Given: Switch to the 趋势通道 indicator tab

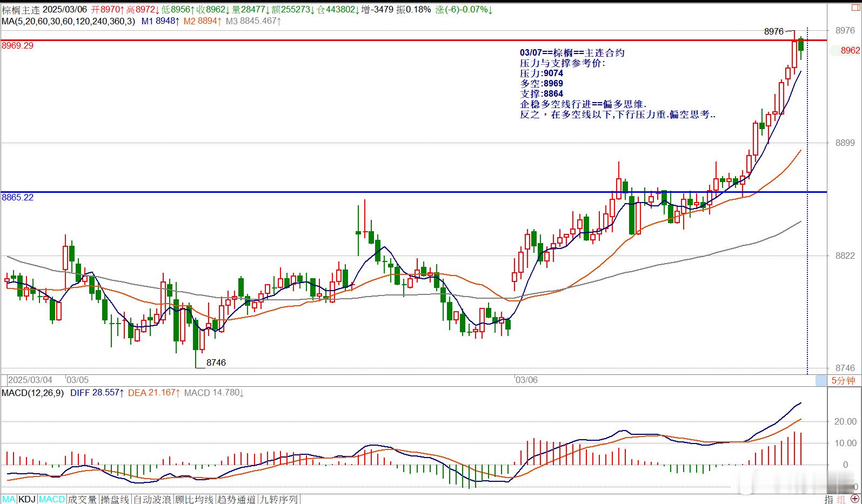Looking at the screenshot, I should pos(236,499).
